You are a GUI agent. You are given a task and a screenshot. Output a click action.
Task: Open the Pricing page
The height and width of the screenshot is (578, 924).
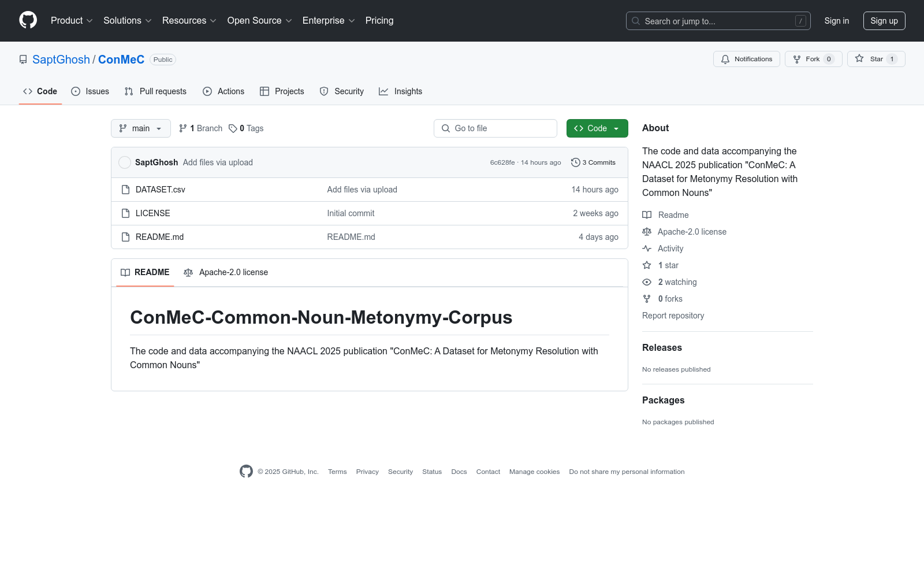pos(379,20)
